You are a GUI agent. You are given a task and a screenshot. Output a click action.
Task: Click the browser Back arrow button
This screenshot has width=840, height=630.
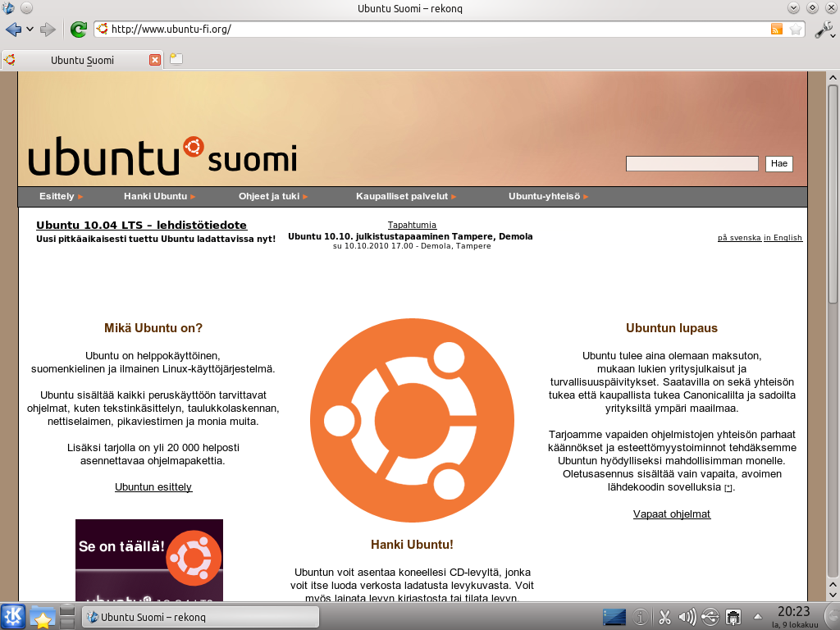(13, 30)
